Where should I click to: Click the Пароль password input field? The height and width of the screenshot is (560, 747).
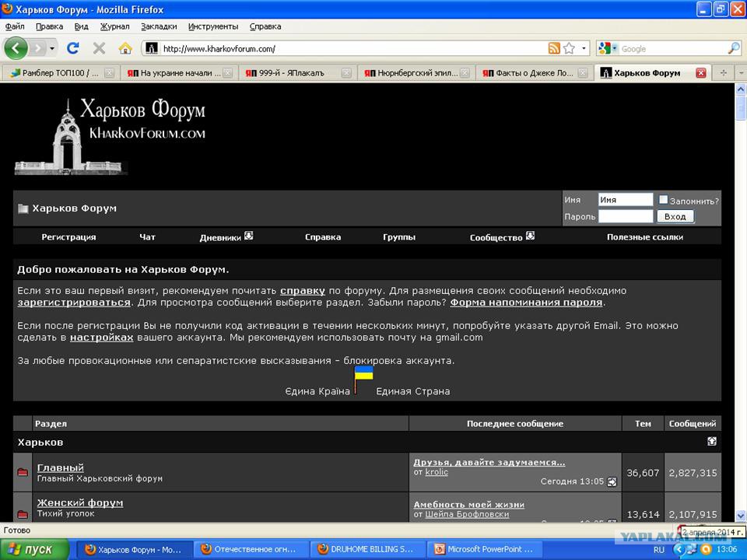[626, 217]
